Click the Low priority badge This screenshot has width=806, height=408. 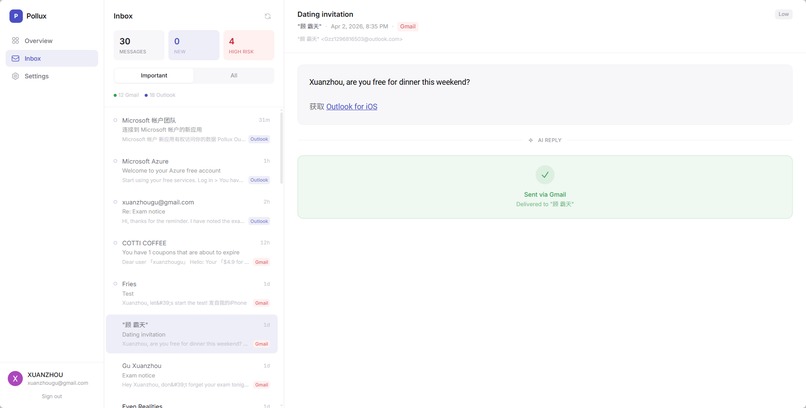[x=783, y=14]
